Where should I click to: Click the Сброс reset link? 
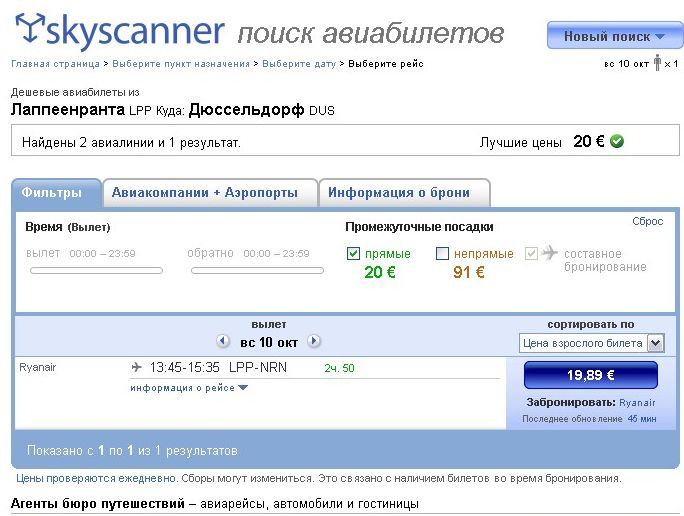[x=648, y=221]
